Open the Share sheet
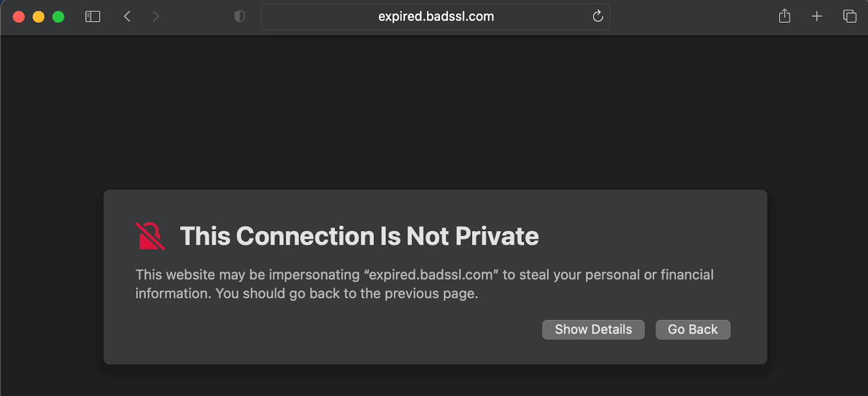Screen dimensions: 868x396 783,16
